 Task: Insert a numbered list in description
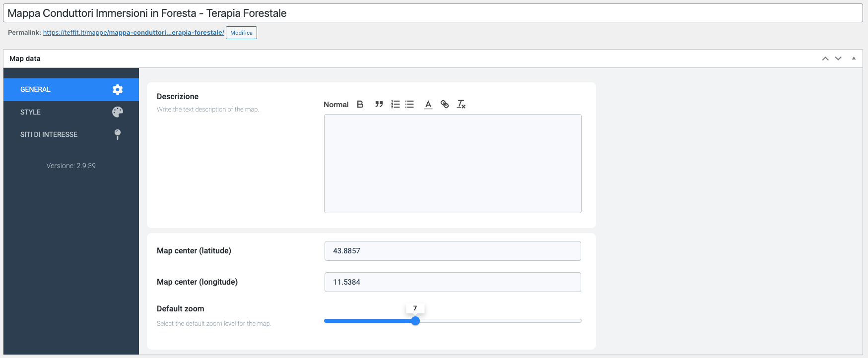(x=395, y=104)
